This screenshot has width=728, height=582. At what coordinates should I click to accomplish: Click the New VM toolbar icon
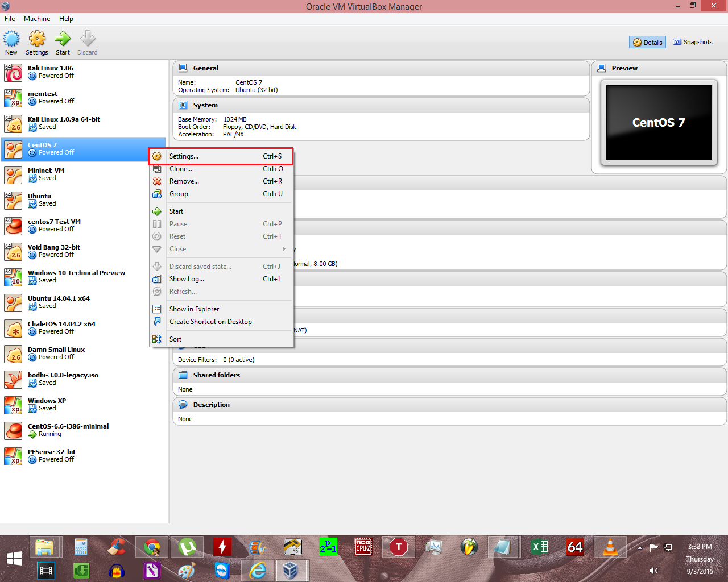point(11,39)
